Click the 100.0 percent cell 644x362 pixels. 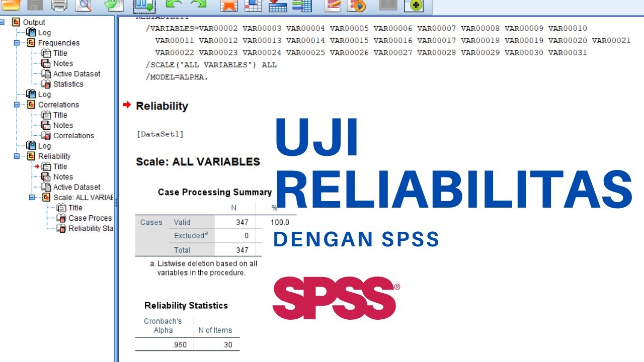coord(280,222)
